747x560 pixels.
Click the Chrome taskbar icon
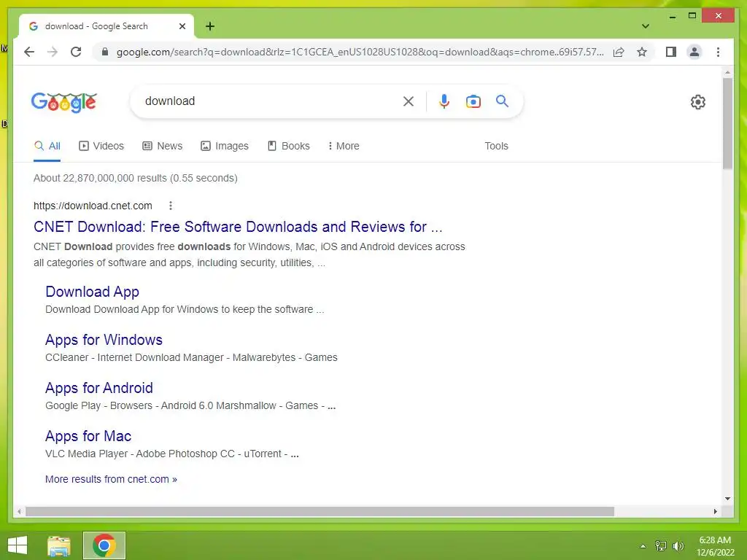pos(104,545)
